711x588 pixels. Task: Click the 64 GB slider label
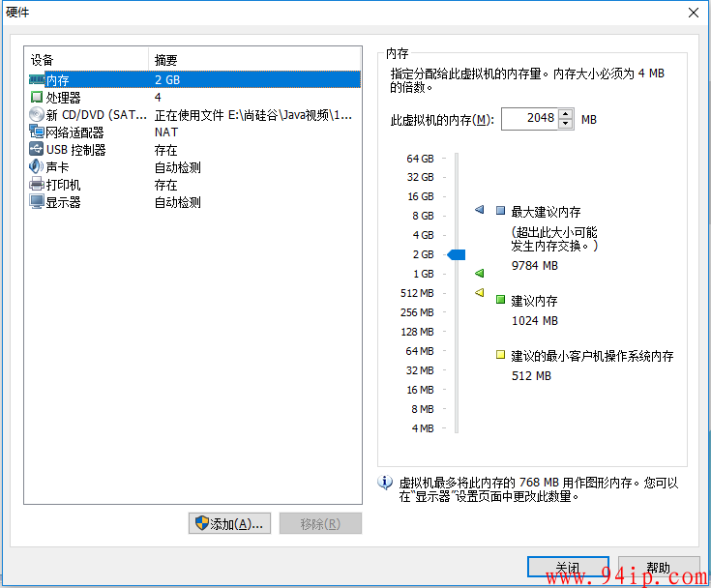click(x=420, y=159)
